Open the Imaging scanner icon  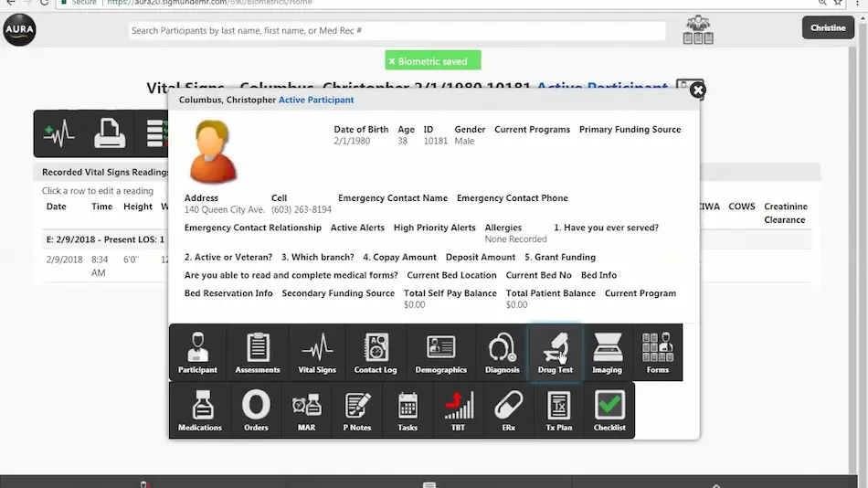tap(608, 353)
